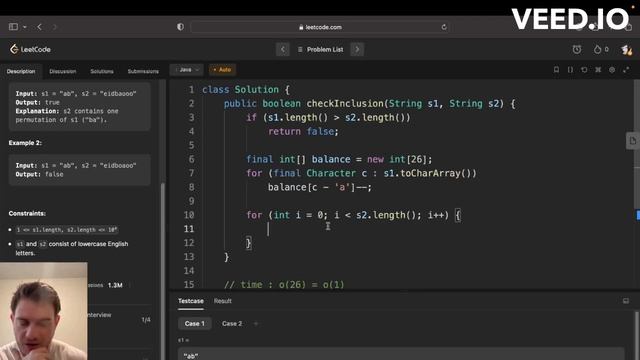The width and height of the screenshot is (640, 360).
Task: Reload the page
Action: tap(444, 27)
